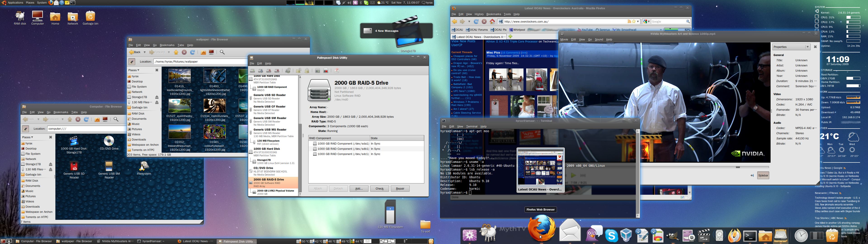Viewport: 868px width, 244px height.
Task: Open the RAM disk desktop icon
Action: point(20,18)
